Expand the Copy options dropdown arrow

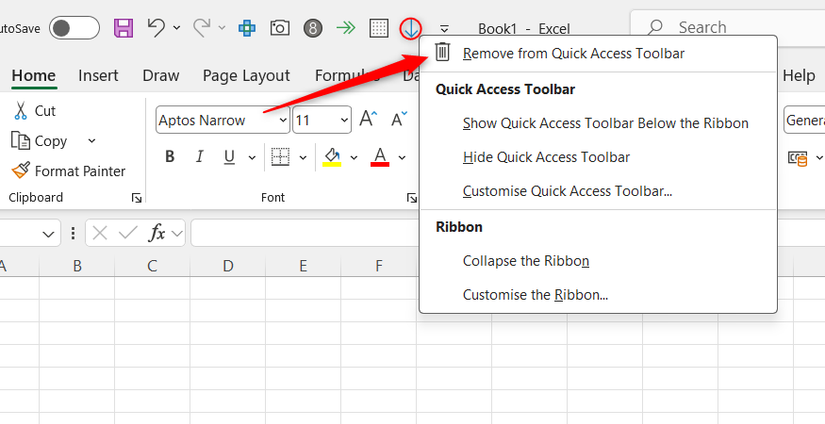[92, 140]
